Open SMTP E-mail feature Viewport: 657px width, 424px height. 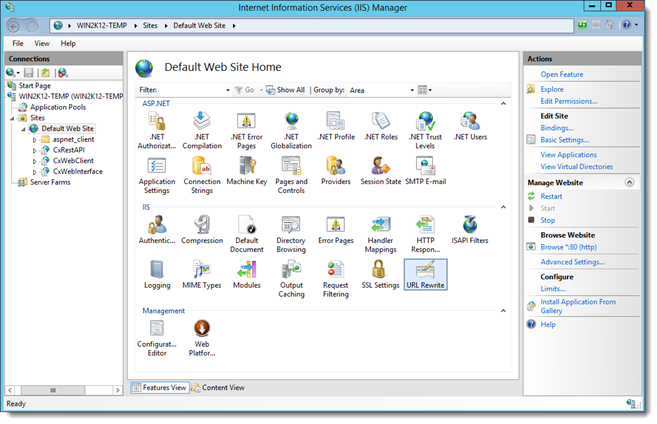pos(425,171)
